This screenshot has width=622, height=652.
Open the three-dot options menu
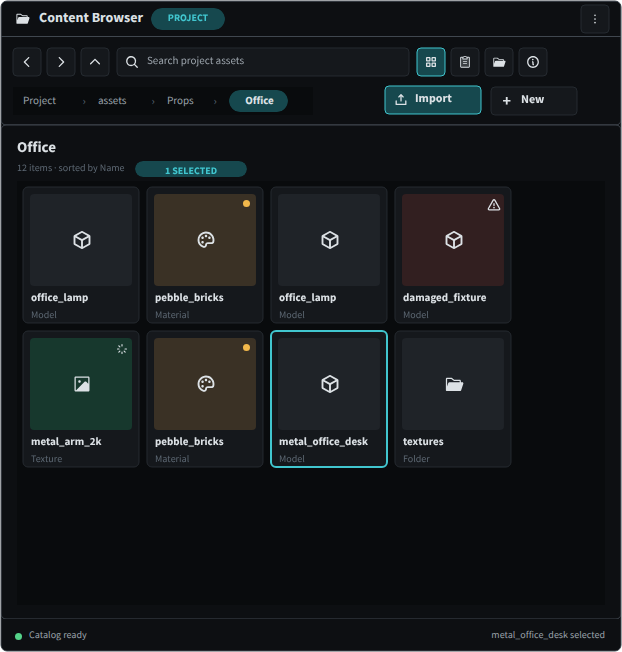595,19
